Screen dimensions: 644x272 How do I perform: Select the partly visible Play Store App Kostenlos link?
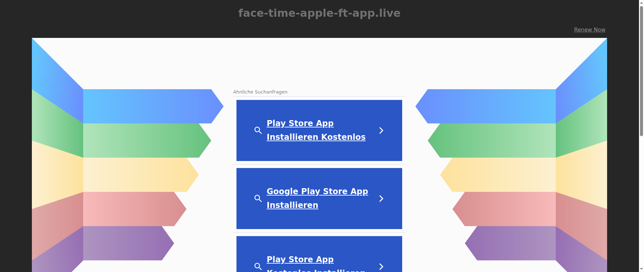(316, 263)
